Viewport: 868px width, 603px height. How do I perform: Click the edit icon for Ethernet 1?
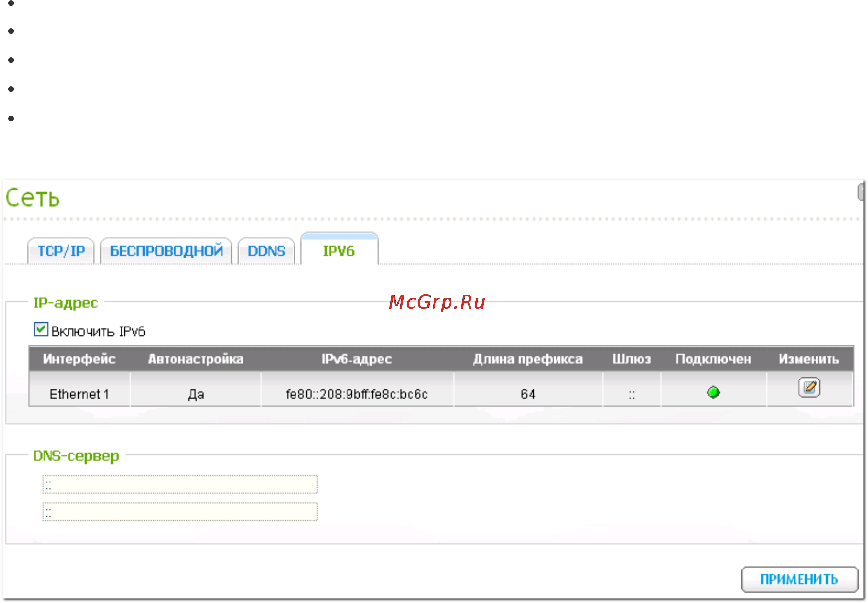pos(809,388)
